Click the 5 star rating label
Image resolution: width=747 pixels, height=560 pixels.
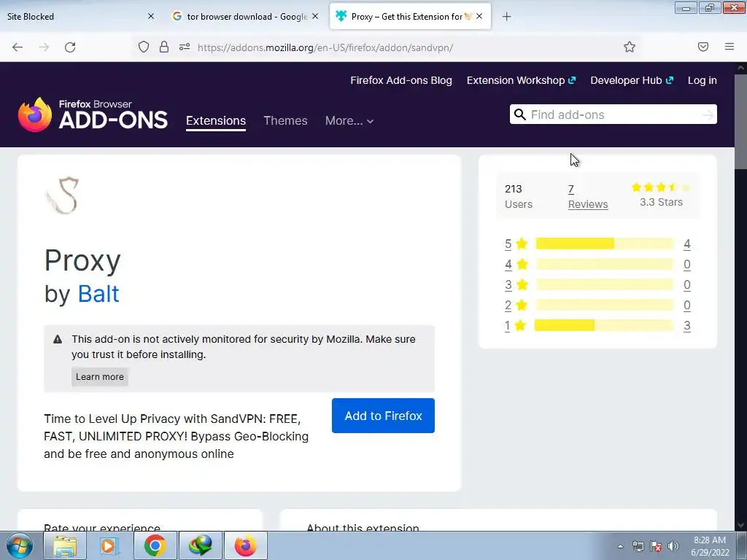(x=516, y=244)
